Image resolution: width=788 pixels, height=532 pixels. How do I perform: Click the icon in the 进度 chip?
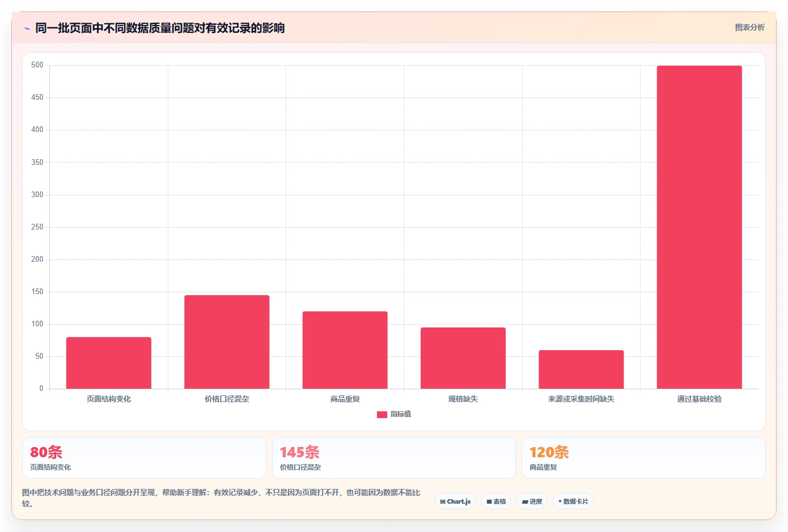coord(525,502)
